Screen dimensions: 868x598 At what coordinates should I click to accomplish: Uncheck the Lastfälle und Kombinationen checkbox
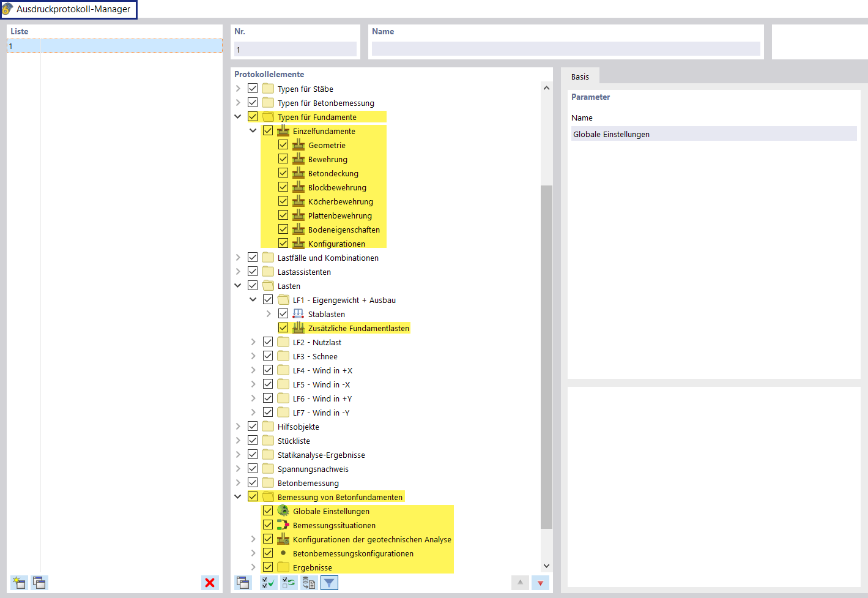tap(253, 257)
